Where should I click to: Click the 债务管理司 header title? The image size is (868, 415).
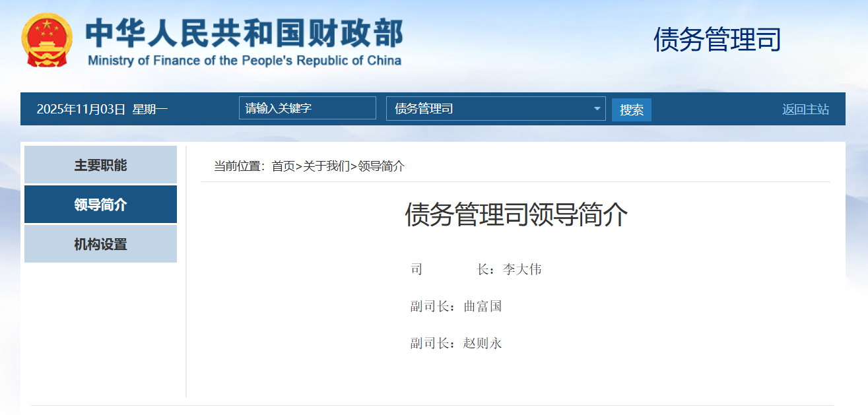pyautogui.click(x=717, y=40)
